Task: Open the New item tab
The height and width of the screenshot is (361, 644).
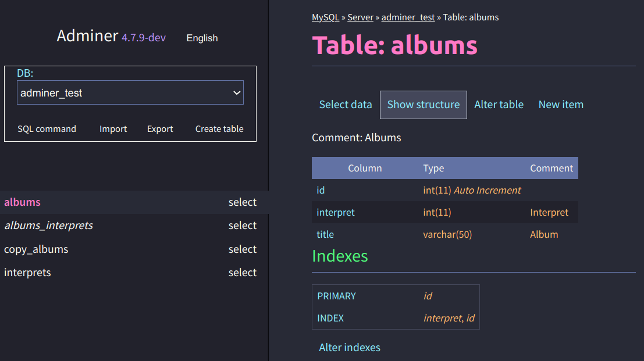Action: coord(561,104)
